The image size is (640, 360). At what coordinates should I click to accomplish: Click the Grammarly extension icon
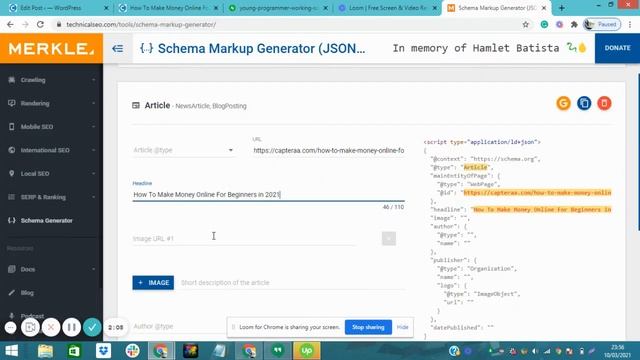point(544,24)
